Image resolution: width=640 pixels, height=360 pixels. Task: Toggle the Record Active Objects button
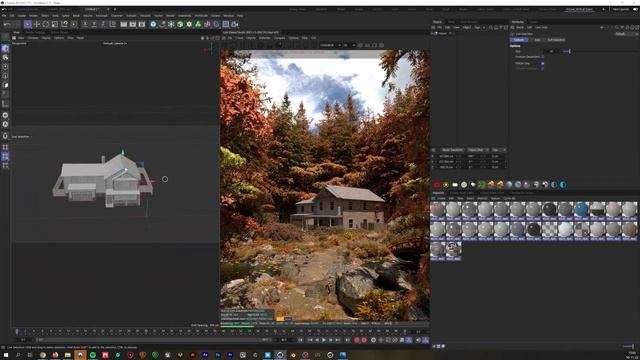[x=357, y=340]
